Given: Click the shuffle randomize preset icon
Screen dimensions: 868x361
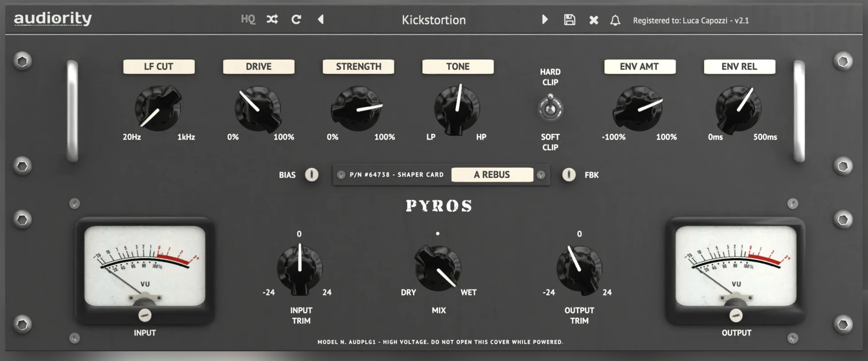Looking at the screenshot, I should pyautogui.click(x=272, y=19).
